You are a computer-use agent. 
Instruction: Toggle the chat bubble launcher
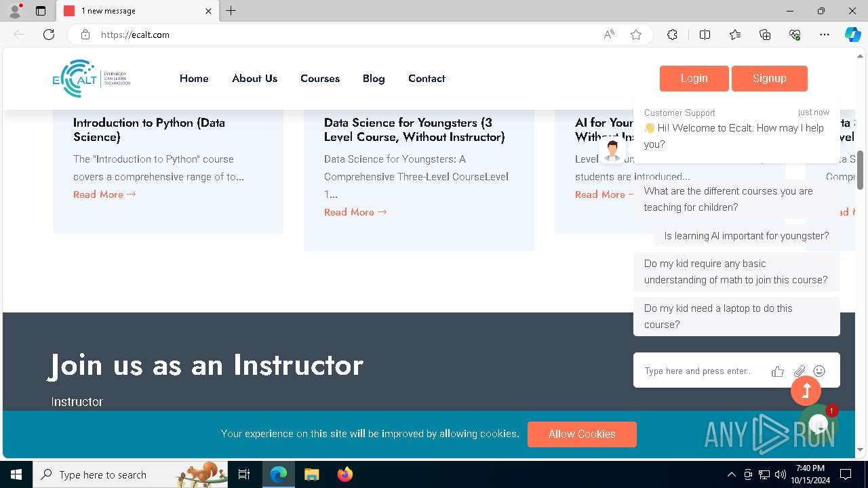pyautogui.click(x=818, y=425)
